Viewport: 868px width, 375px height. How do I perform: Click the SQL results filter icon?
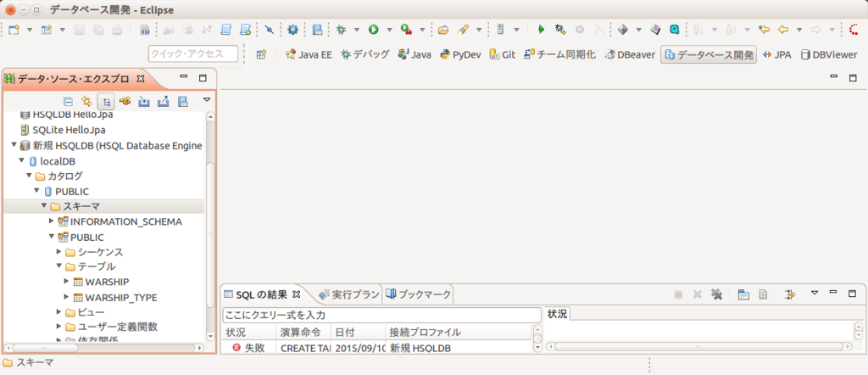point(791,294)
